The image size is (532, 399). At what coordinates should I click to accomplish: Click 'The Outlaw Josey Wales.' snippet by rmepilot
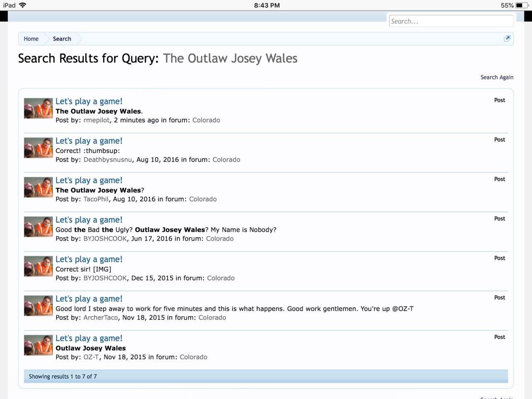click(99, 111)
